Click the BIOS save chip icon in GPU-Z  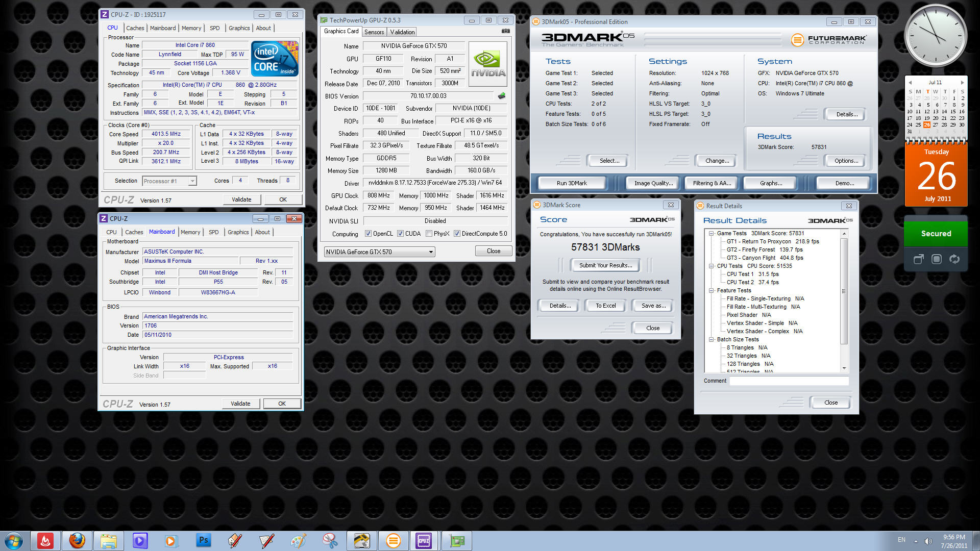pyautogui.click(x=502, y=96)
